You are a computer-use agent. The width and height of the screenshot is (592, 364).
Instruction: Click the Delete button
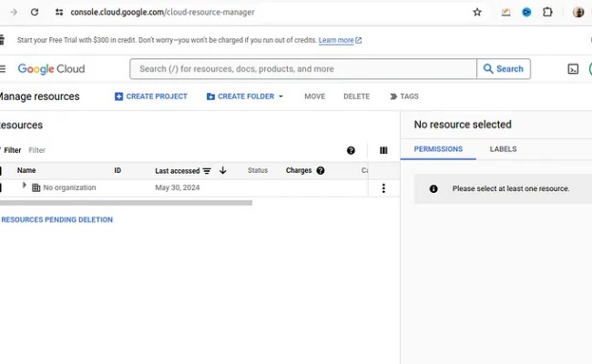[356, 96]
